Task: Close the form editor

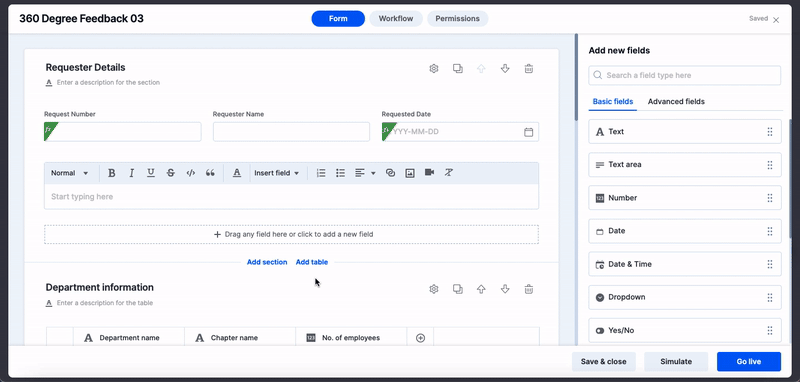Action: [x=776, y=20]
